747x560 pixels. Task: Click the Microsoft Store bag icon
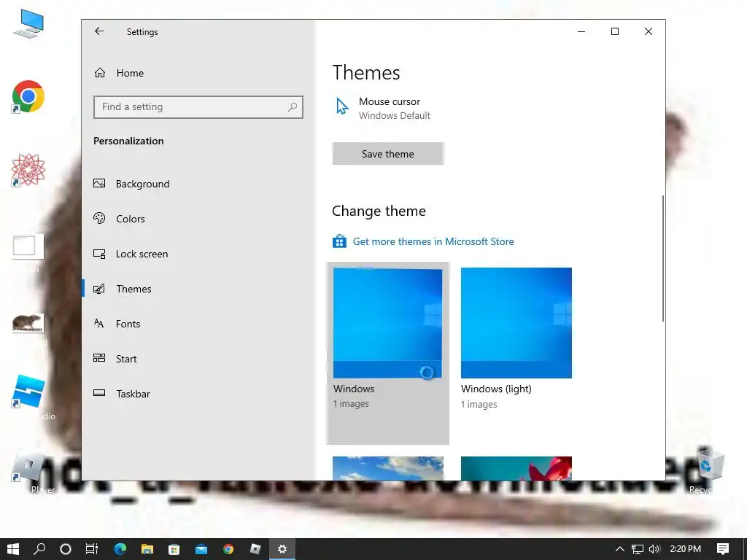click(339, 241)
